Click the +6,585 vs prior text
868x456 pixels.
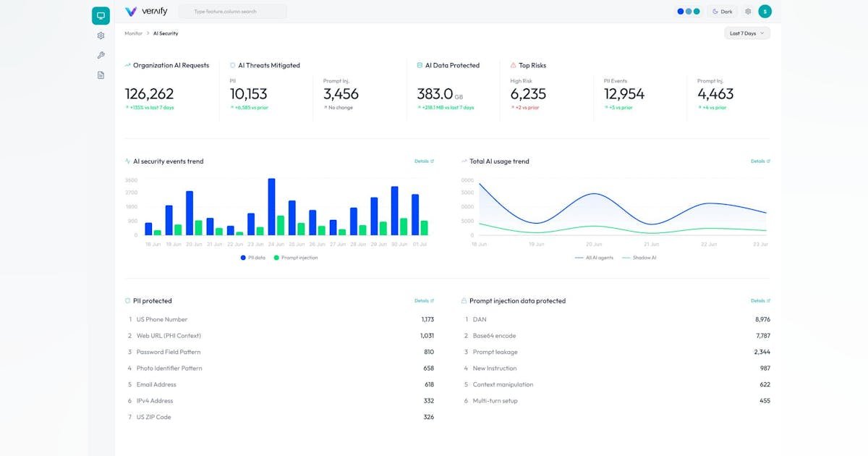(250, 108)
